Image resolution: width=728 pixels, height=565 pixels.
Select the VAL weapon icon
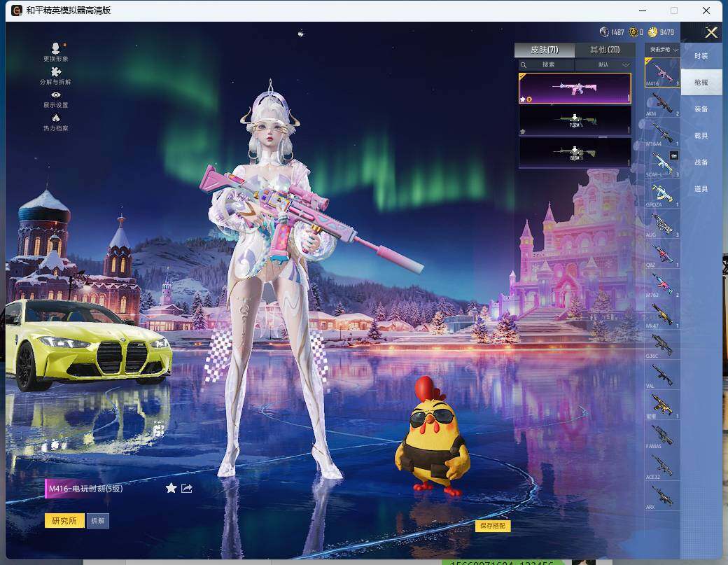pos(662,375)
